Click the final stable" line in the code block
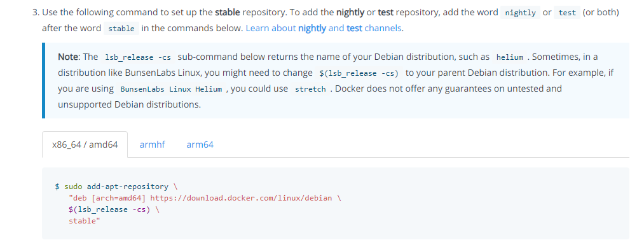 (x=85, y=221)
